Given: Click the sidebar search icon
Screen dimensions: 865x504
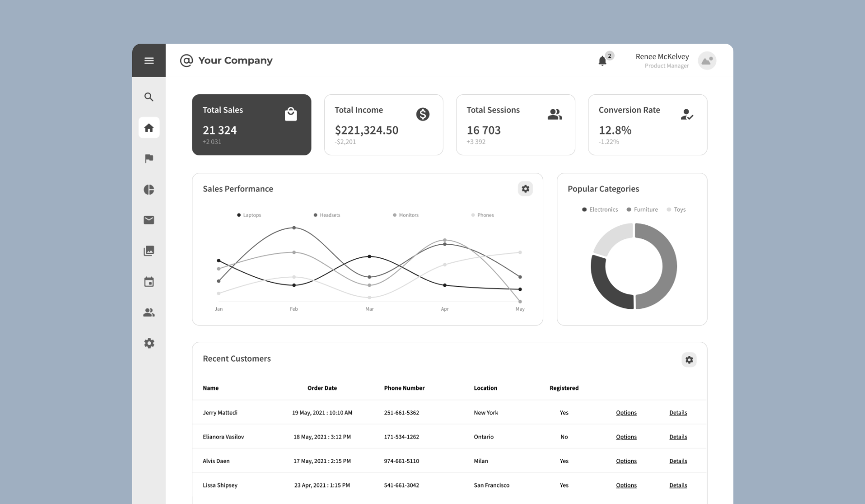Looking at the screenshot, I should coord(149,97).
